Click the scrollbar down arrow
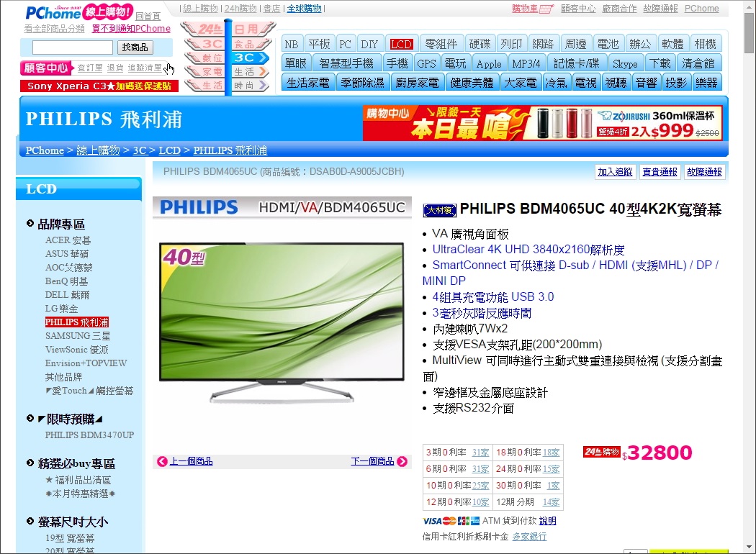756x554 pixels. coord(749,548)
